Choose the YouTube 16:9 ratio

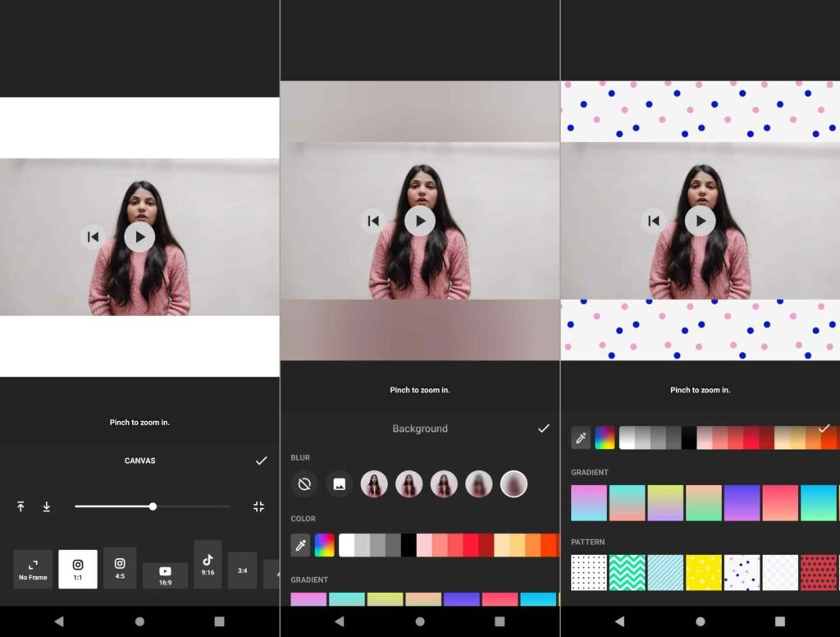pyautogui.click(x=165, y=575)
